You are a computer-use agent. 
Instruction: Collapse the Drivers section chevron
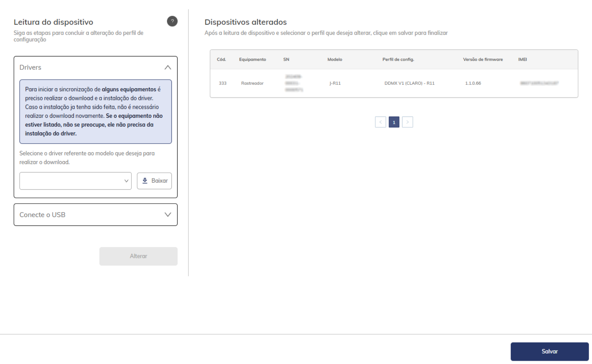pyautogui.click(x=168, y=67)
